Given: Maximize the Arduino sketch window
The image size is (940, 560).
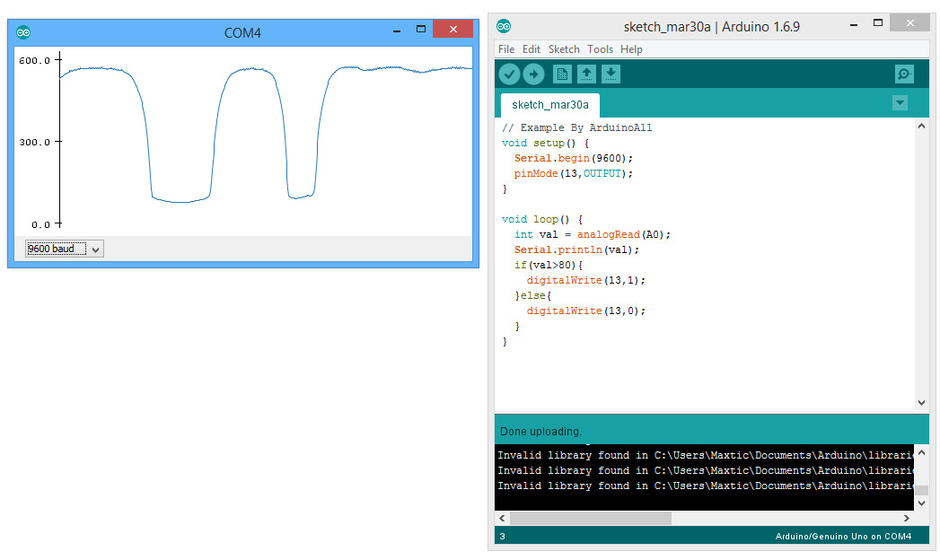Looking at the screenshot, I should pyautogui.click(x=878, y=22).
